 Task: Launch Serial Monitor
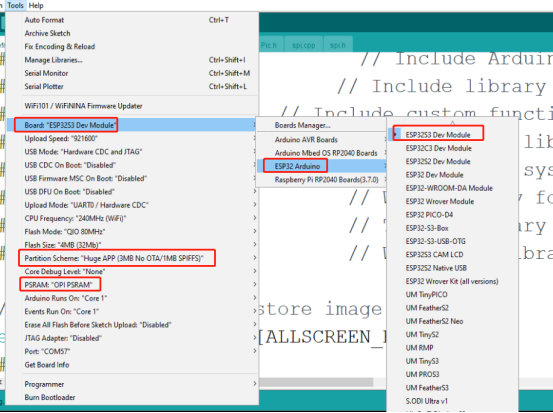point(132,73)
